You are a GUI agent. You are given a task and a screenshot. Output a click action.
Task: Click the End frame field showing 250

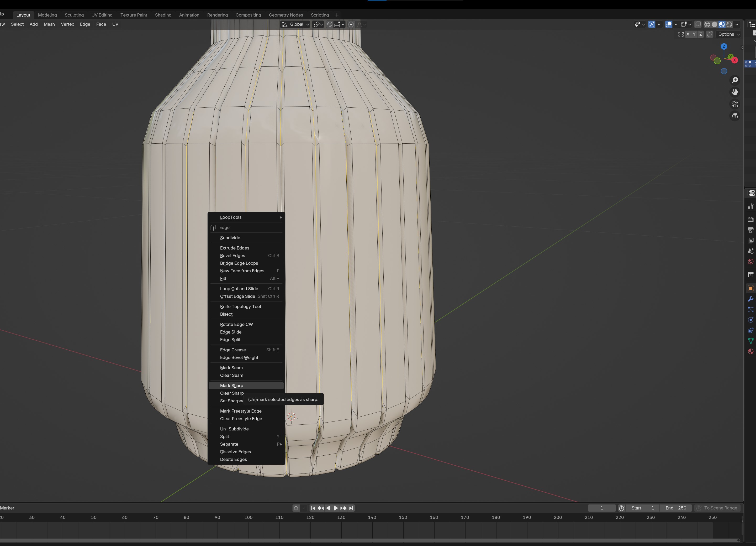pyautogui.click(x=676, y=508)
